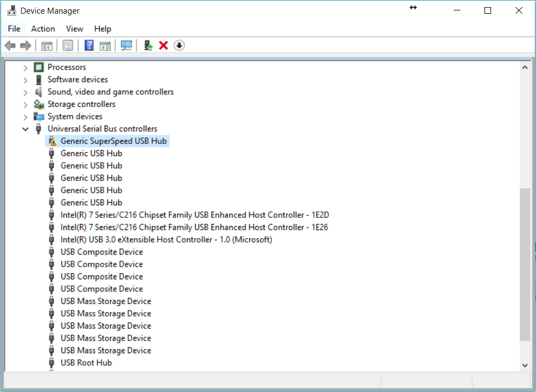The image size is (536, 392).
Task: Click the red Uninstall device icon
Action: [x=163, y=45]
